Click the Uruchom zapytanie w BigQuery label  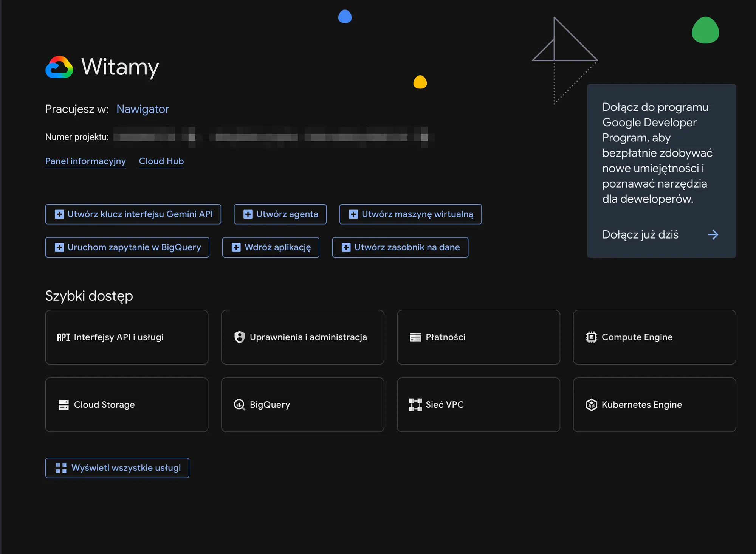[134, 248]
